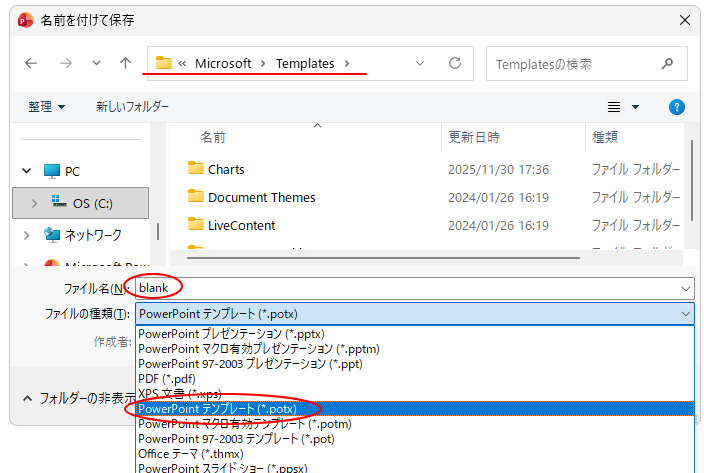Select the LiveContent folder

coord(241,225)
